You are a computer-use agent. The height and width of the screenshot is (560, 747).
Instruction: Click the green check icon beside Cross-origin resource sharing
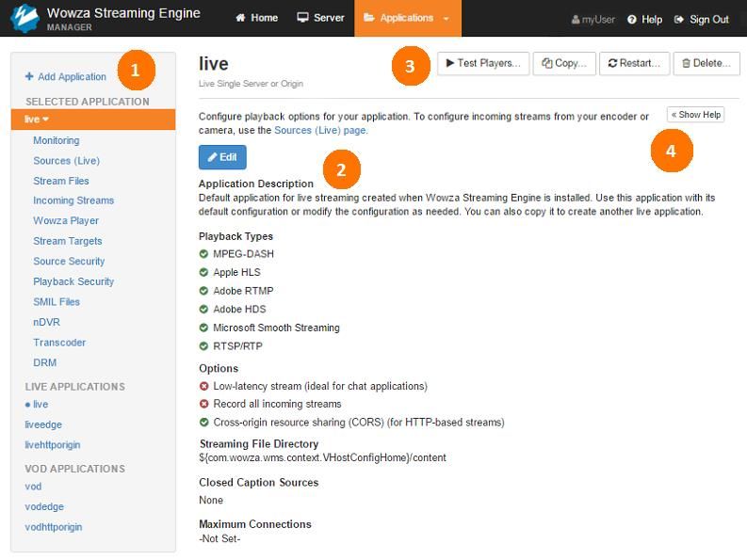pos(203,423)
